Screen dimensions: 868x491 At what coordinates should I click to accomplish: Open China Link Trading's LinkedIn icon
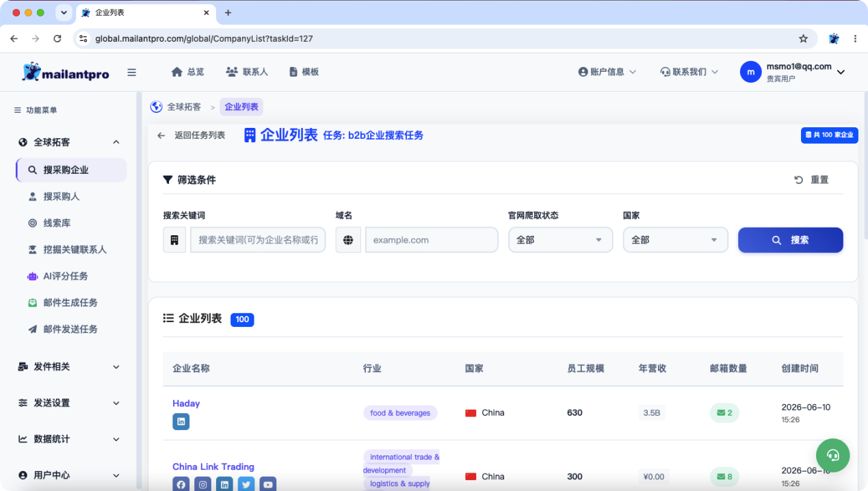(224, 484)
